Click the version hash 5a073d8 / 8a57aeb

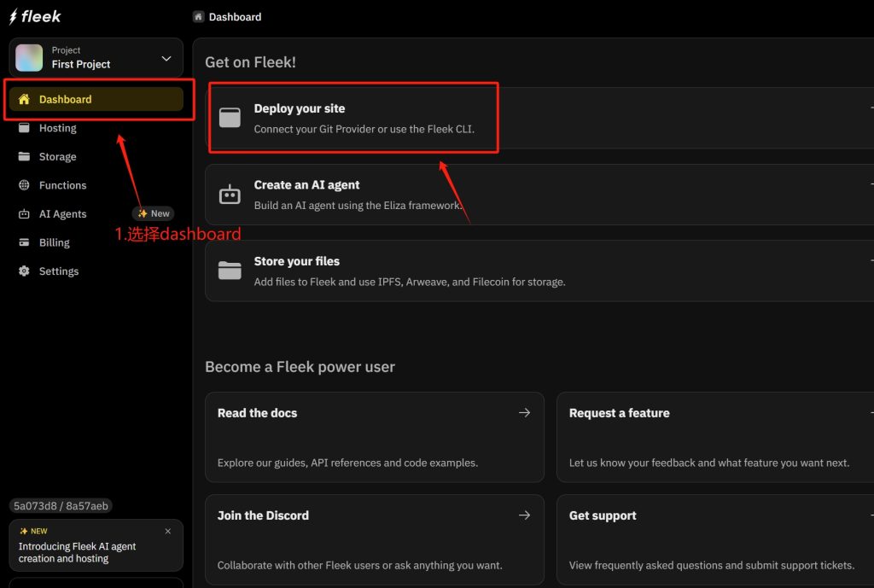coord(61,505)
